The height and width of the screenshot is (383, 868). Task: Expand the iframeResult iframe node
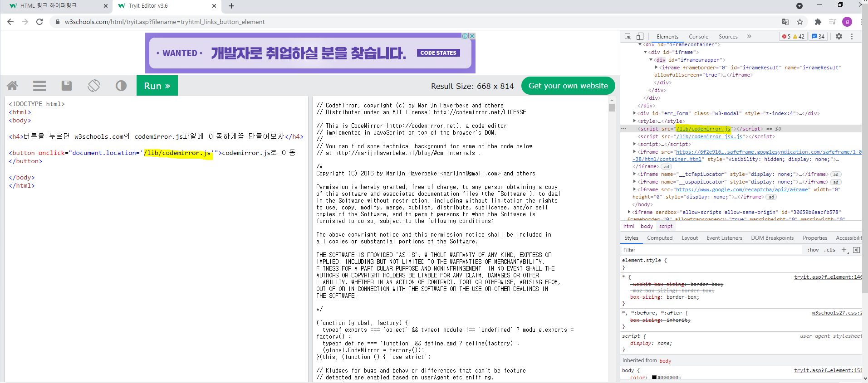tap(656, 68)
